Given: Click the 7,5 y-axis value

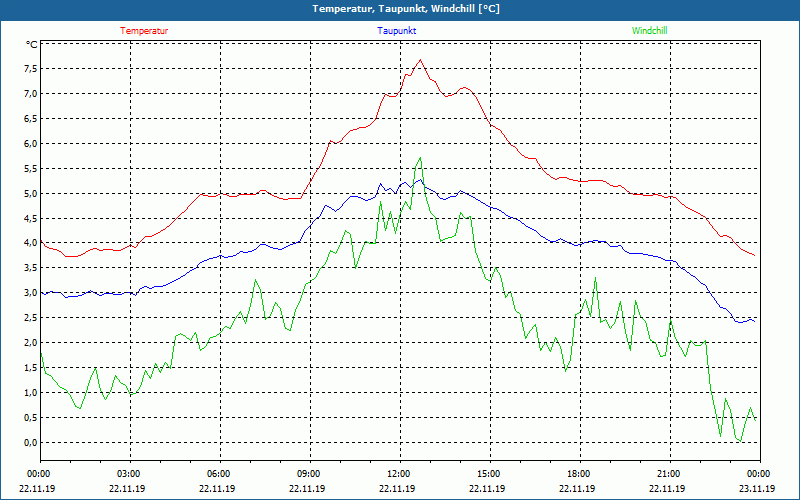Looking at the screenshot, I should pyautogui.click(x=31, y=69).
